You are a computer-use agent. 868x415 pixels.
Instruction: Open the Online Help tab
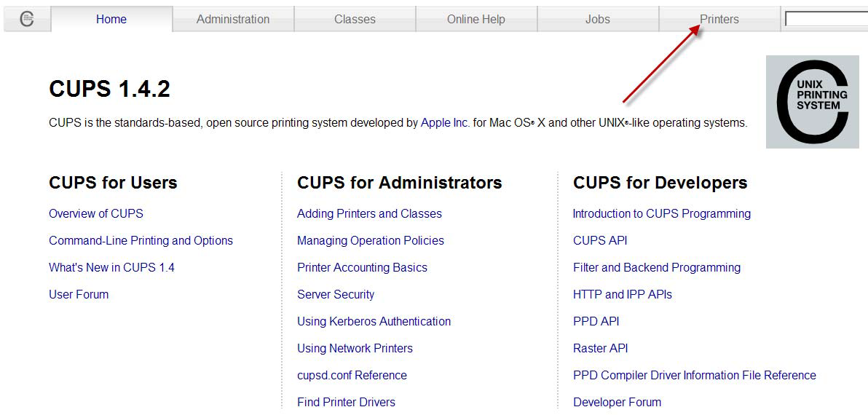point(476,20)
